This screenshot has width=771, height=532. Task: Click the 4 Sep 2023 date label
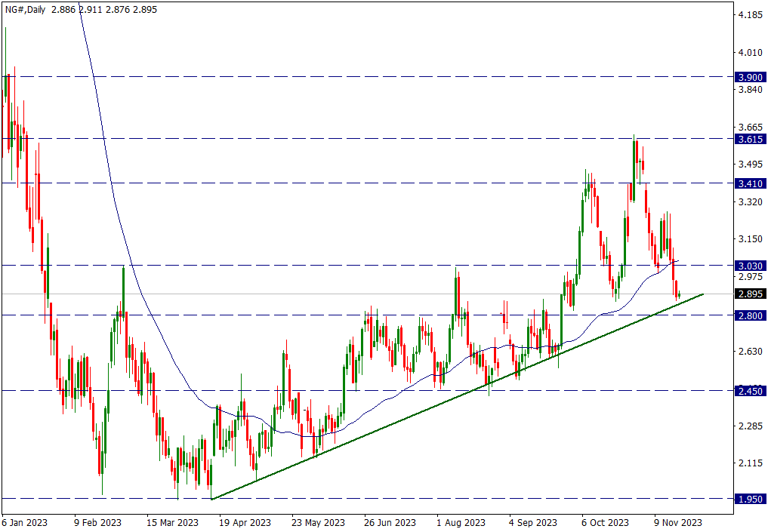click(533, 522)
